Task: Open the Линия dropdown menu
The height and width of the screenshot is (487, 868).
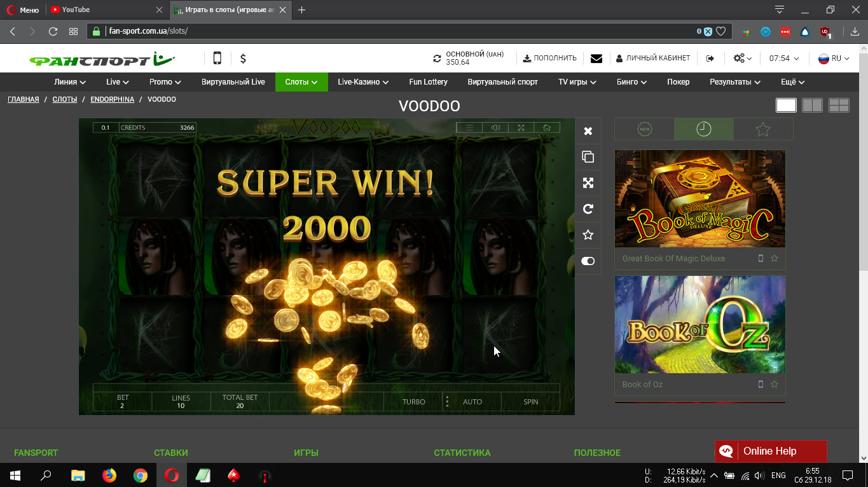Action: click(70, 82)
